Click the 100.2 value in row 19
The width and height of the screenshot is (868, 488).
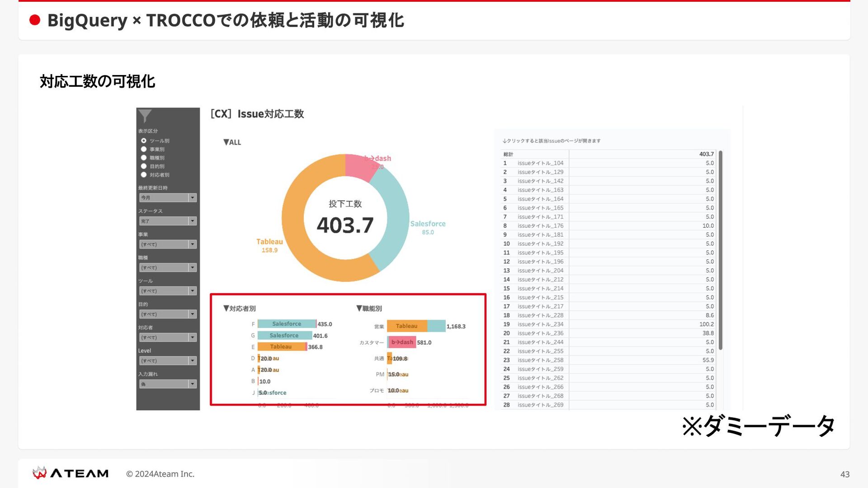click(707, 324)
